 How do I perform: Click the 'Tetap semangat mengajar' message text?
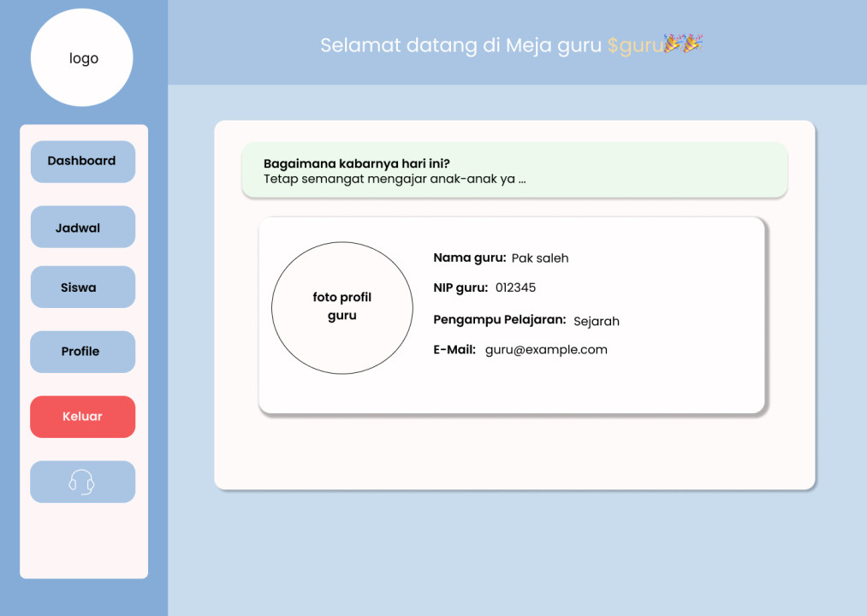[x=394, y=179]
